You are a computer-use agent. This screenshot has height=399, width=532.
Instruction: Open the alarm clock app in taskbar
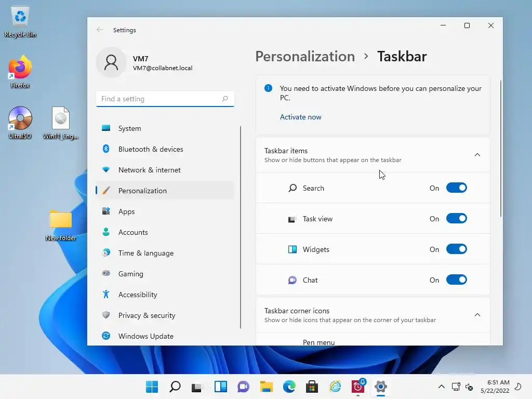(x=358, y=387)
